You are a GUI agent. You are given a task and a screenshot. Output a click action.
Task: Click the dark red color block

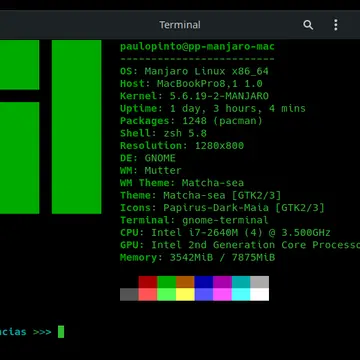point(148,282)
